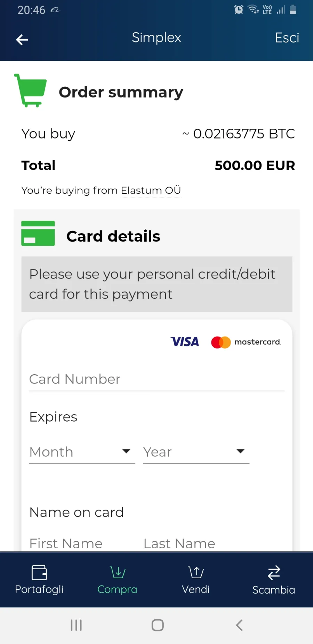Tap the Android recent apps button
The height and width of the screenshot is (644, 313).
pos(76,625)
